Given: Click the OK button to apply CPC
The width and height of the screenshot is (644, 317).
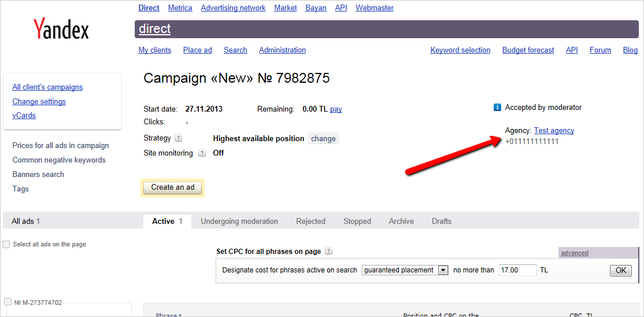Looking at the screenshot, I should [621, 270].
